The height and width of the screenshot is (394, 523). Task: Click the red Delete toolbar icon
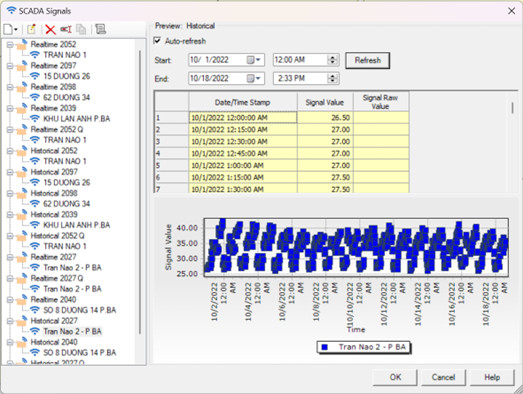coord(50,30)
